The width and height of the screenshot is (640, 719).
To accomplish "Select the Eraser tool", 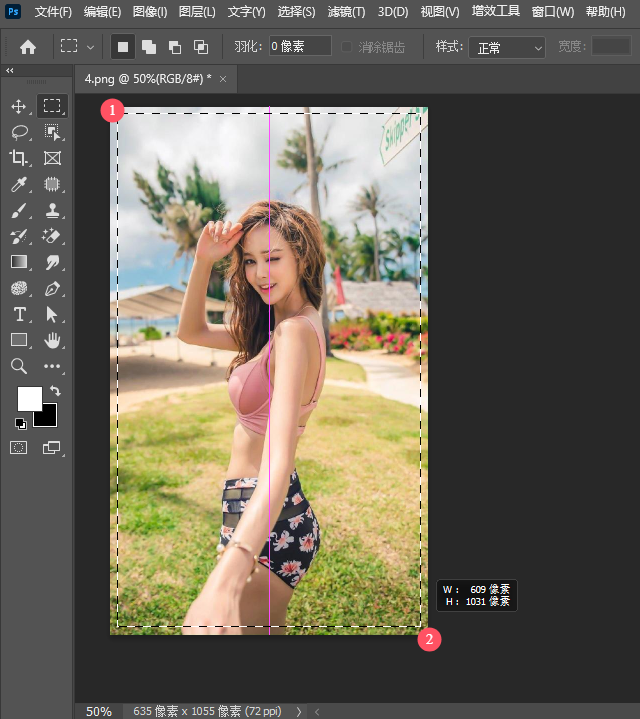I will pos(51,236).
